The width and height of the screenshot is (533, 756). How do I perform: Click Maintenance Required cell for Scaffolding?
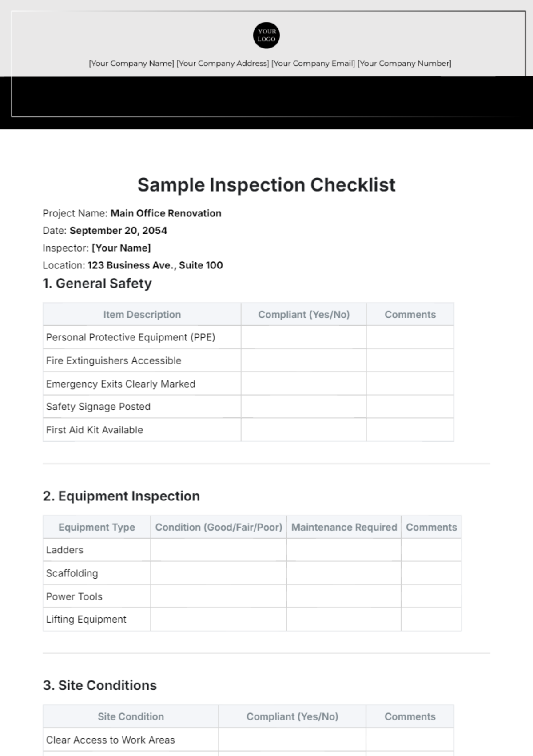[x=344, y=573]
